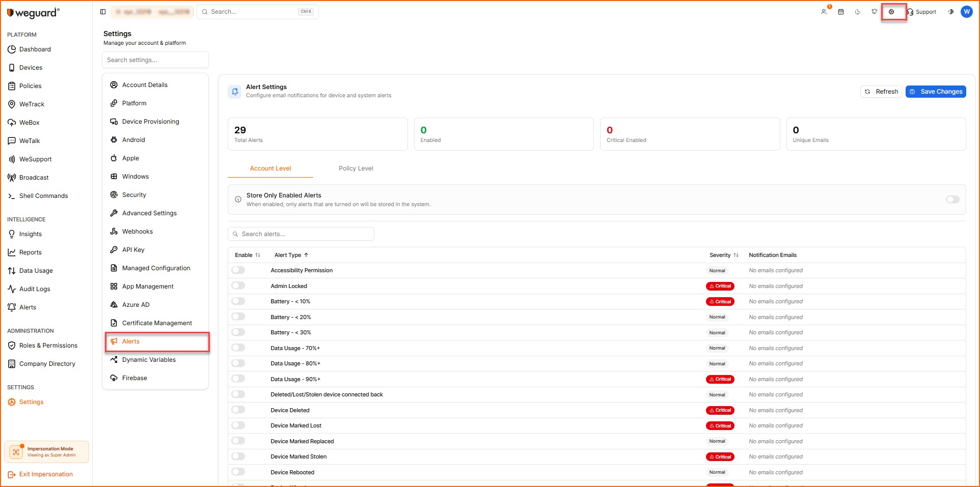Focus the global Search field with Ctrl K
The width and height of the screenshot is (980, 487).
(258, 12)
